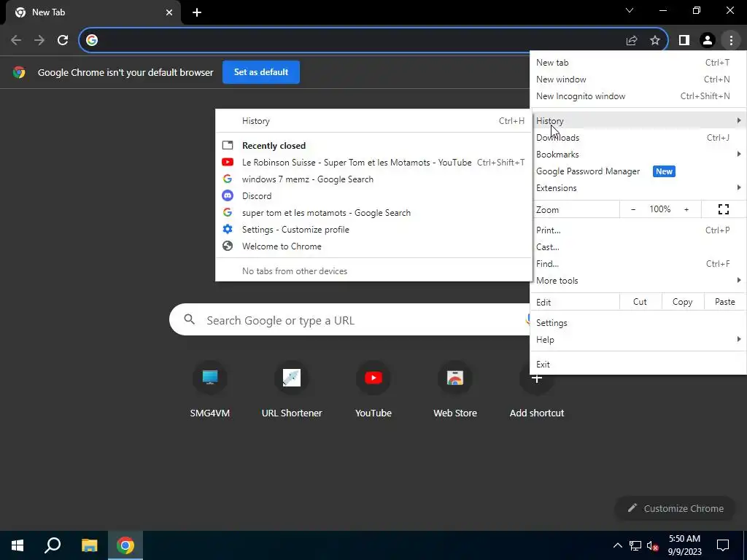The width and height of the screenshot is (747, 560).
Task: Open Settings from Chrome menu
Action: 638,323
